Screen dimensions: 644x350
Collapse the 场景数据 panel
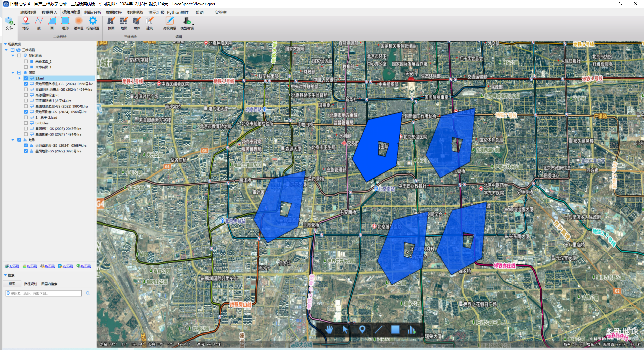coord(5,44)
